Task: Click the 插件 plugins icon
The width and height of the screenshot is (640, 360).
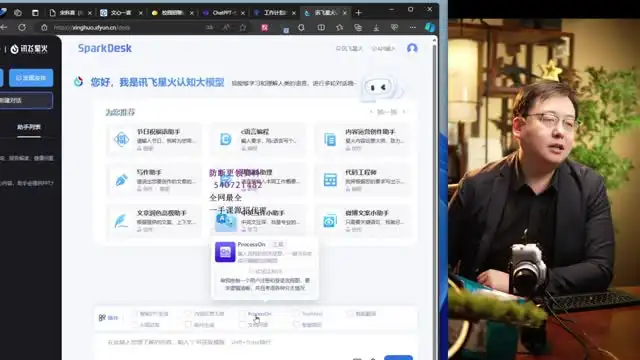Action: (102, 318)
